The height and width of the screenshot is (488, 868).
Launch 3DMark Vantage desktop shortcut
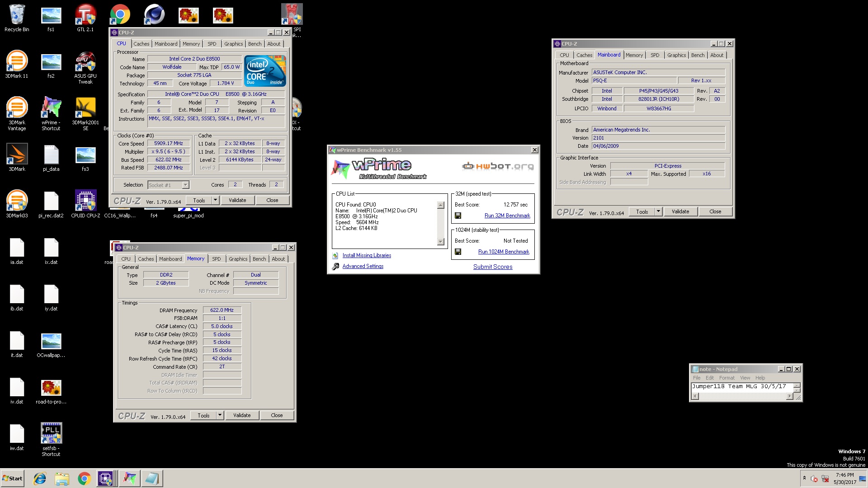(17, 114)
